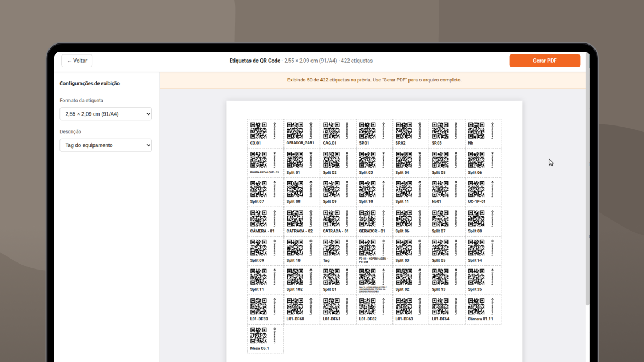The image size is (644, 362).
Task: Click the L01-DF63 label text
Action: click(404, 319)
